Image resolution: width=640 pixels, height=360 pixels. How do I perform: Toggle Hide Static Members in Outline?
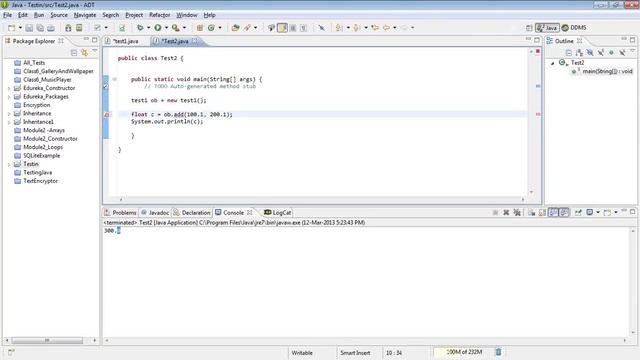click(x=600, y=53)
